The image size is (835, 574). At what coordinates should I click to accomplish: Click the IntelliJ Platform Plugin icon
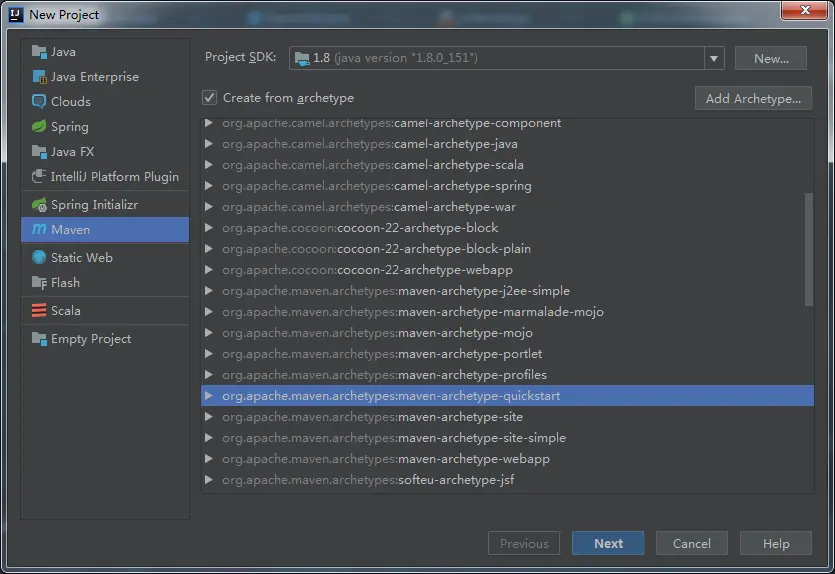[39, 176]
